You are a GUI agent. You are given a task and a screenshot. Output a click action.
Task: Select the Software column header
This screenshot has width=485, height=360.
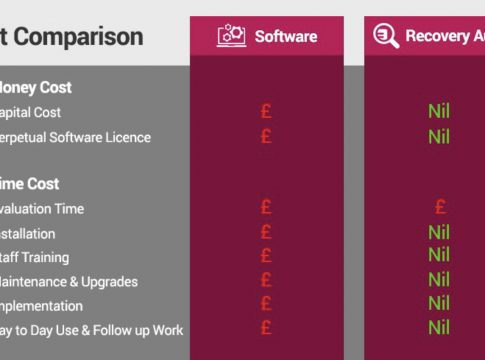point(267,36)
